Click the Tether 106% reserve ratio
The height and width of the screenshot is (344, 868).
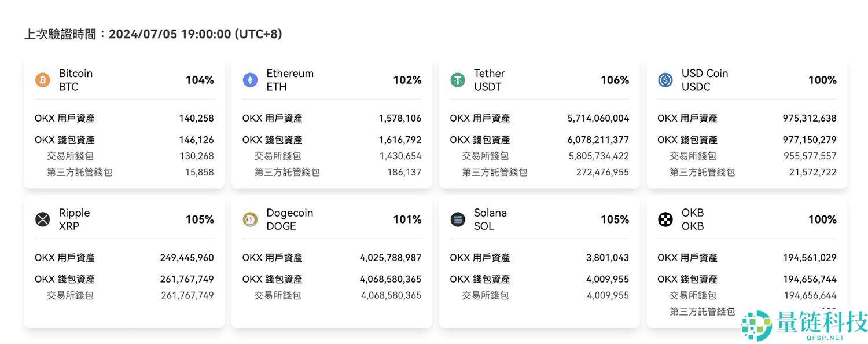[615, 80]
